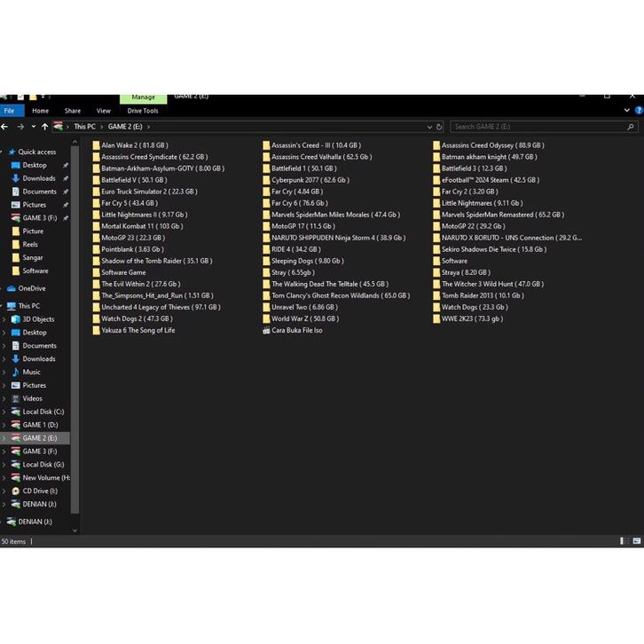Click the search magnifier icon
This screenshot has width=644, height=644.
631,127
